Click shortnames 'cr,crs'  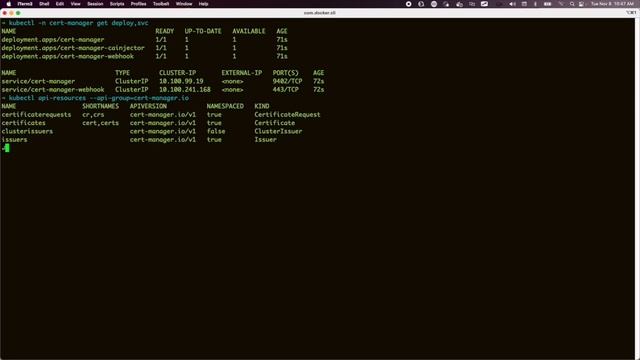pos(93,115)
